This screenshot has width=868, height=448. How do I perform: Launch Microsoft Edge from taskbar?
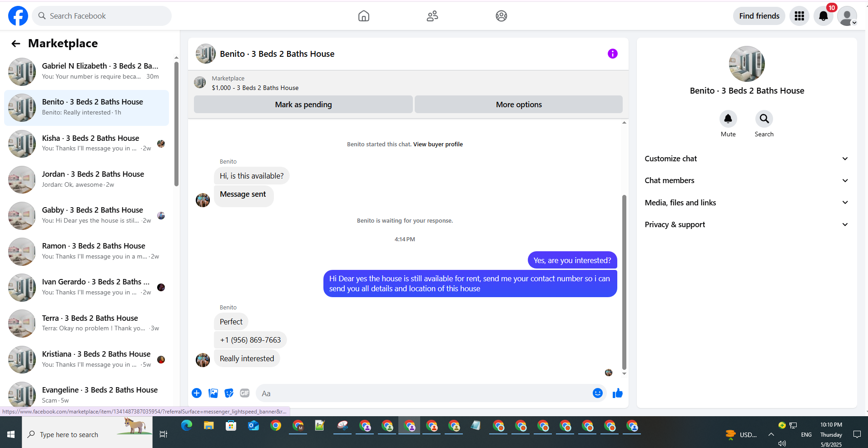pos(187,426)
